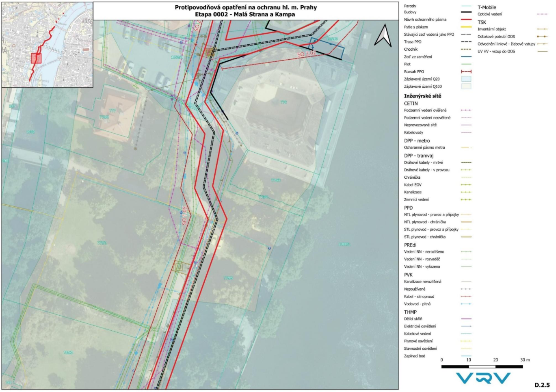Click the SO 2.02 map label
Screen dimensions: 556x392
point(306,54)
